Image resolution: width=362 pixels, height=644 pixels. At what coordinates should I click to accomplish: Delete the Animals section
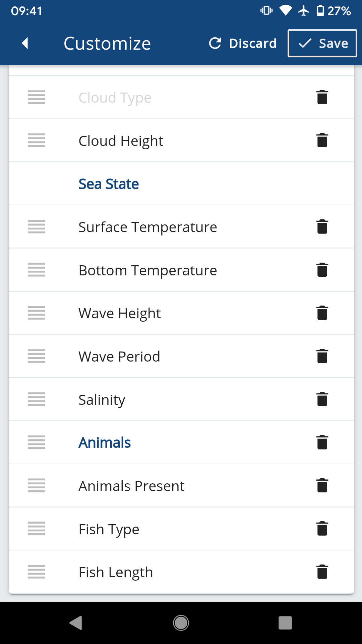(x=322, y=442)
